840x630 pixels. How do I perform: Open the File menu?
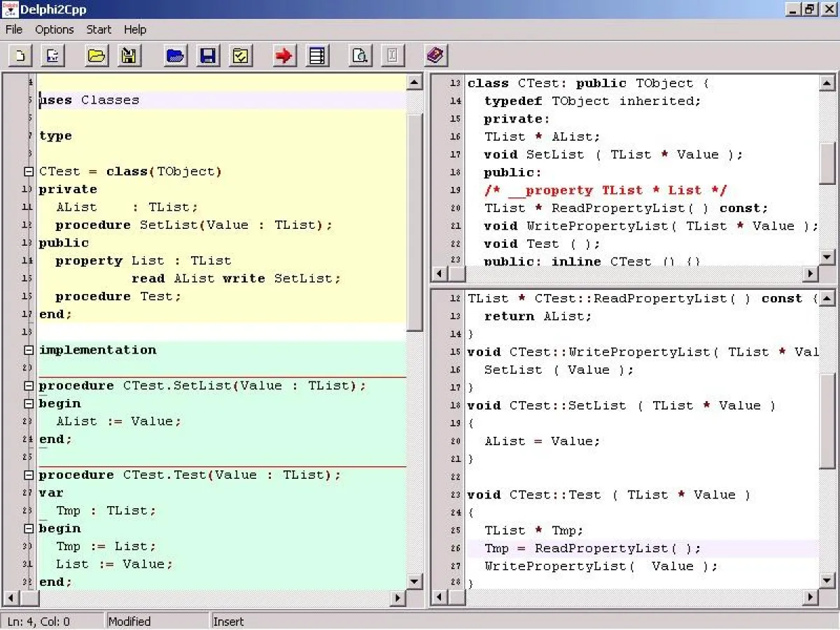click(14, 29)
